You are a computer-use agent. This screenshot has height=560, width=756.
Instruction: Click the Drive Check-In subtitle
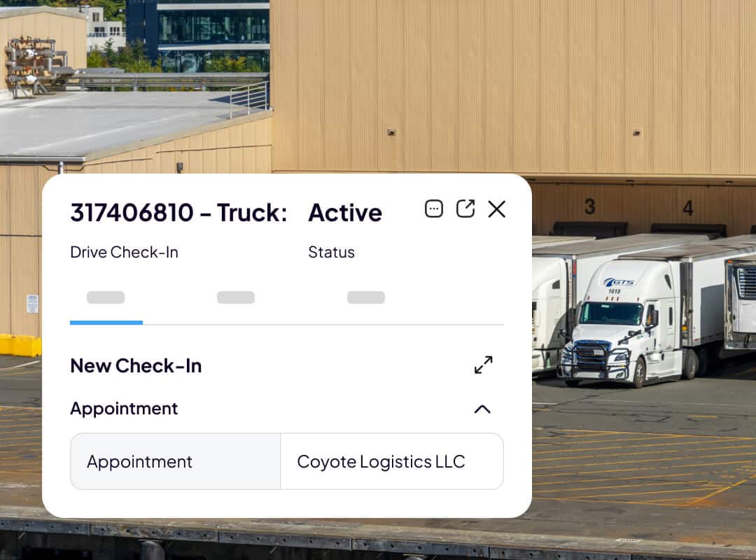tap(124, 252)
